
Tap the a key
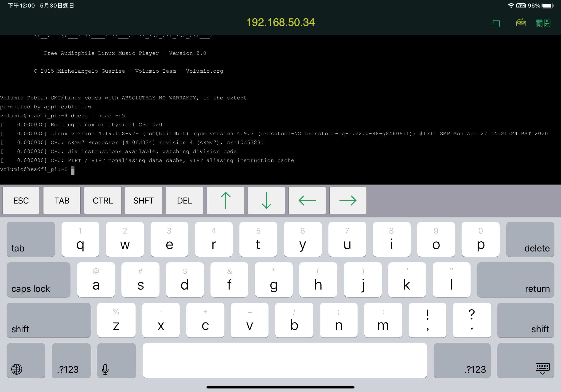click(x=96, y=280)
